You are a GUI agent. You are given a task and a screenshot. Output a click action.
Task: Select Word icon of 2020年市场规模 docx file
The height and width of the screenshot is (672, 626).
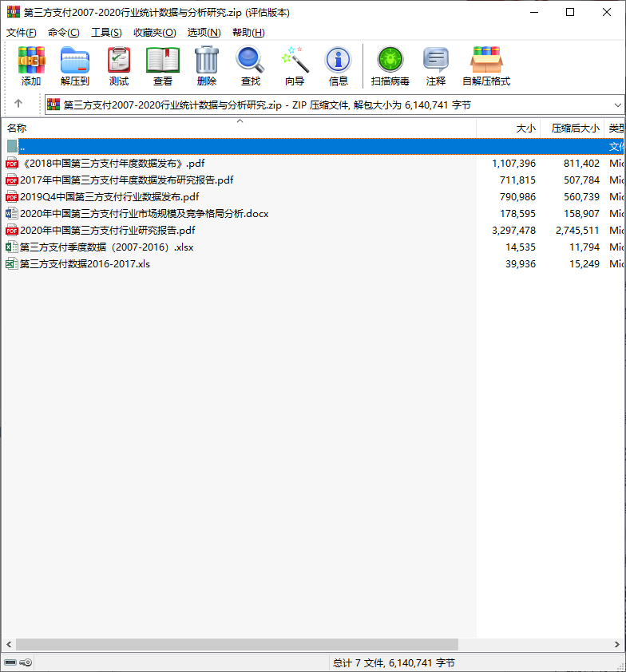coord(11,213)
